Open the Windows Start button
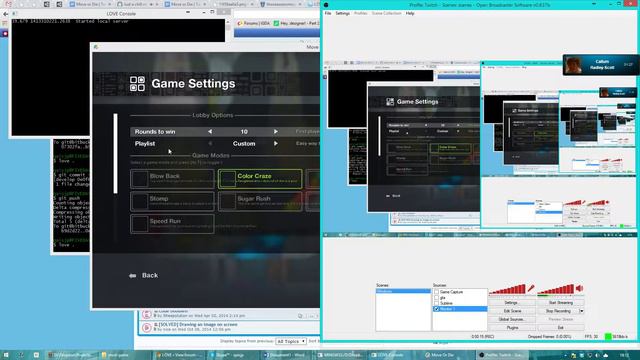The height and width of the screenshot is (360, 640). (6, 355)
